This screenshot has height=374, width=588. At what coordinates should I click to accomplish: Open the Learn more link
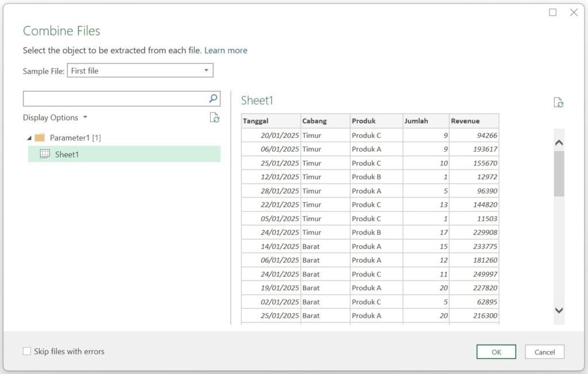point(226,50)
